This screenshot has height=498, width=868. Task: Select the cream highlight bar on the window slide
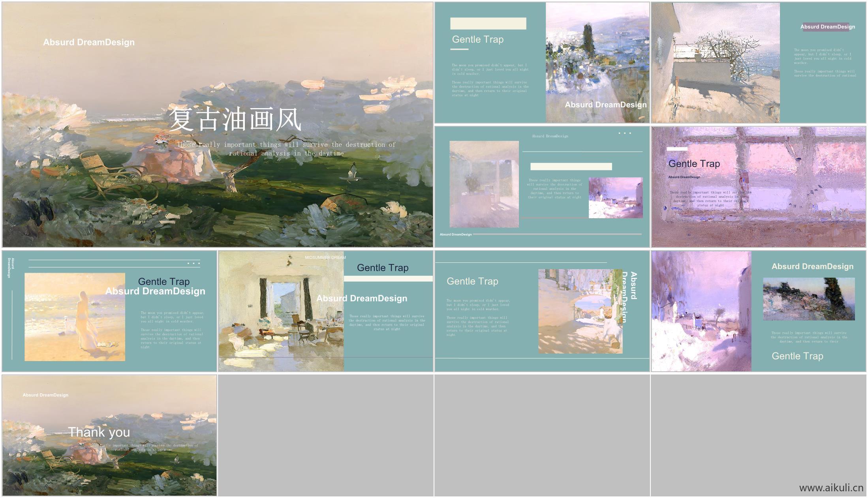[x=677, y=149]
